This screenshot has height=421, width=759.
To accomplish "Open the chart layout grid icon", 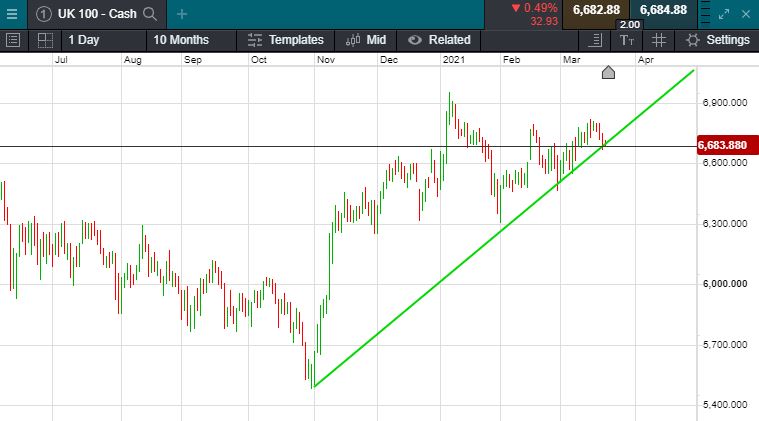I will (x=45, y=40).
